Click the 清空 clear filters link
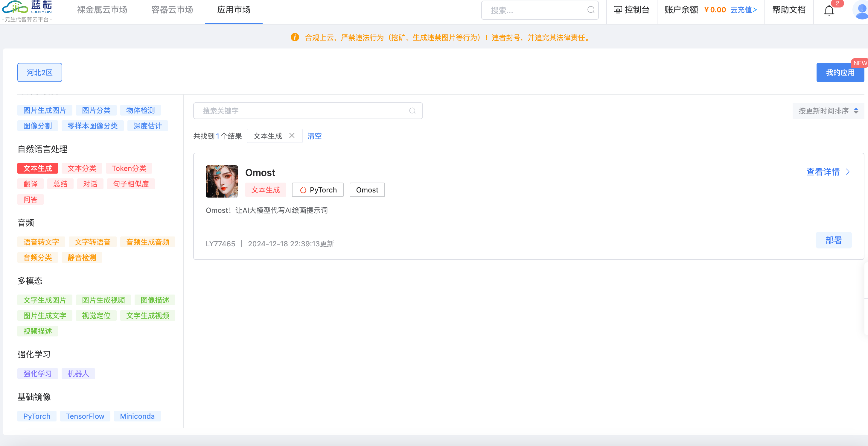The width and height of the screenshot is (868, 446). coord(314,136)
